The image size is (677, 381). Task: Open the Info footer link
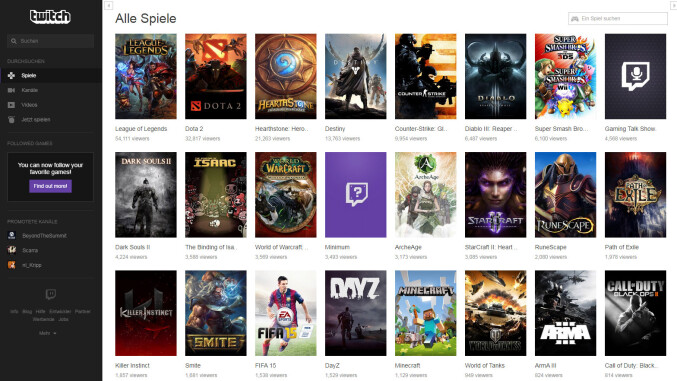14,311
